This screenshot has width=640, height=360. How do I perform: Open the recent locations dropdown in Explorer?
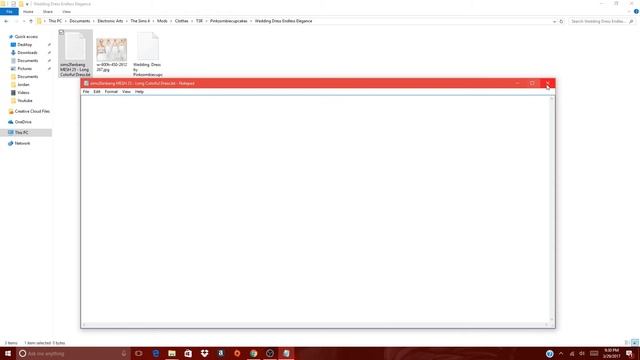[24, 21]
